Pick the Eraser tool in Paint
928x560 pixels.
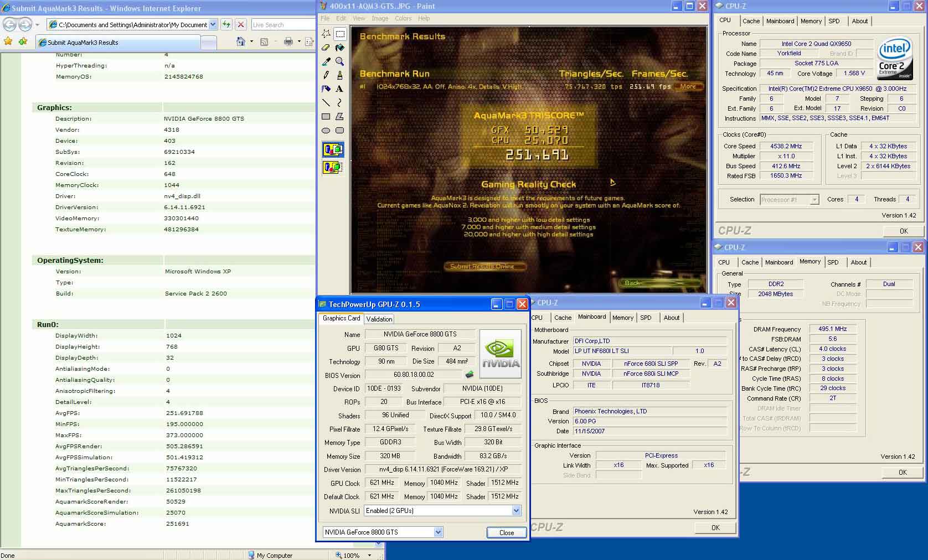click(326, 48)
